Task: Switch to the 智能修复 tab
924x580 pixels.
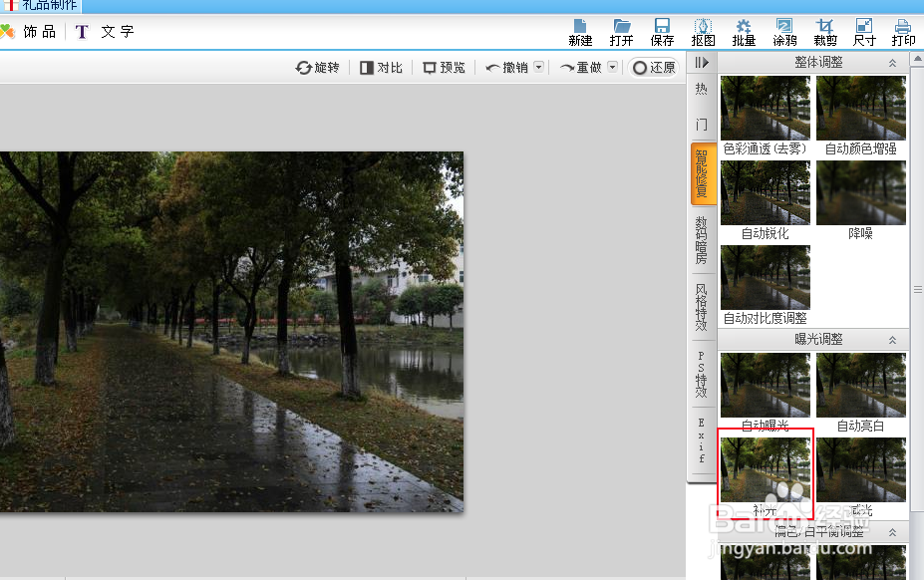Action: [702, 173]
